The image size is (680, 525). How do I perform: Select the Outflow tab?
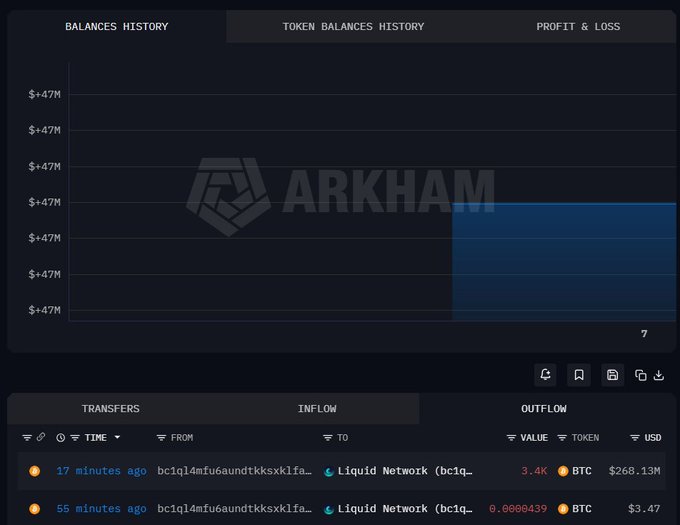[x=543, y=409]
